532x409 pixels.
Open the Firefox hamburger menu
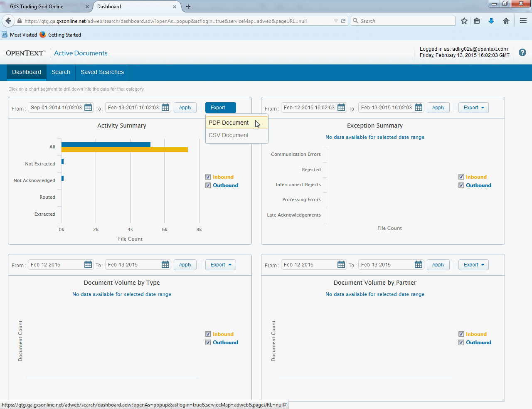coord(523,21)
